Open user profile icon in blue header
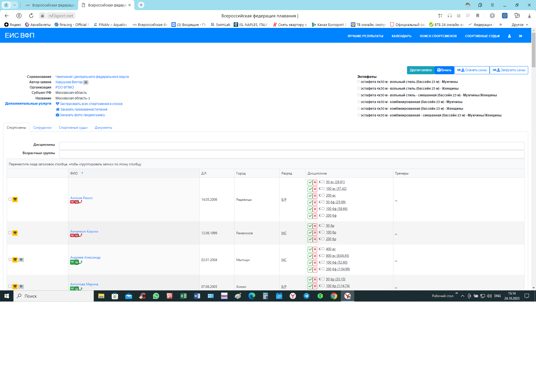Image resolution: width=536 pixels, height=392 pixels. 509,36
